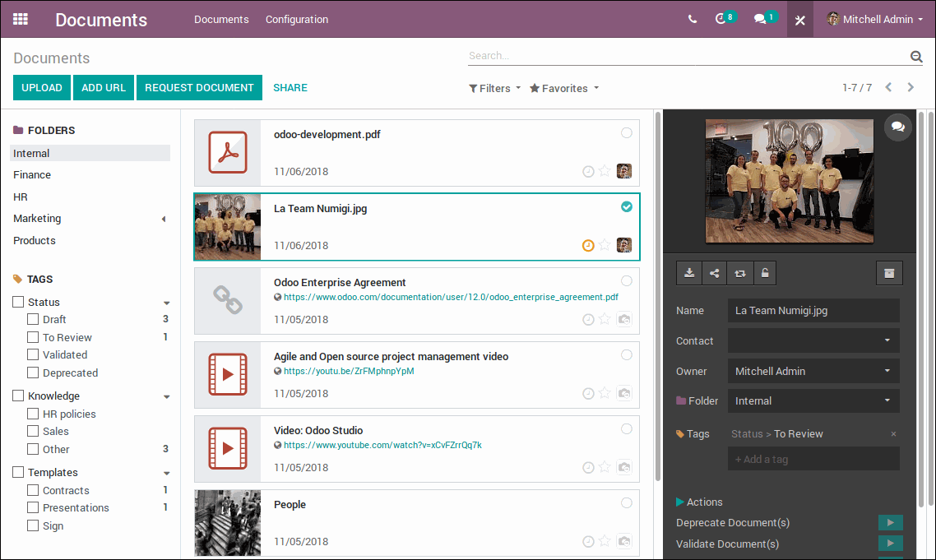936x560 pixels.
Task: Open the apps grid menu icon
Action: tap(21, 19)
